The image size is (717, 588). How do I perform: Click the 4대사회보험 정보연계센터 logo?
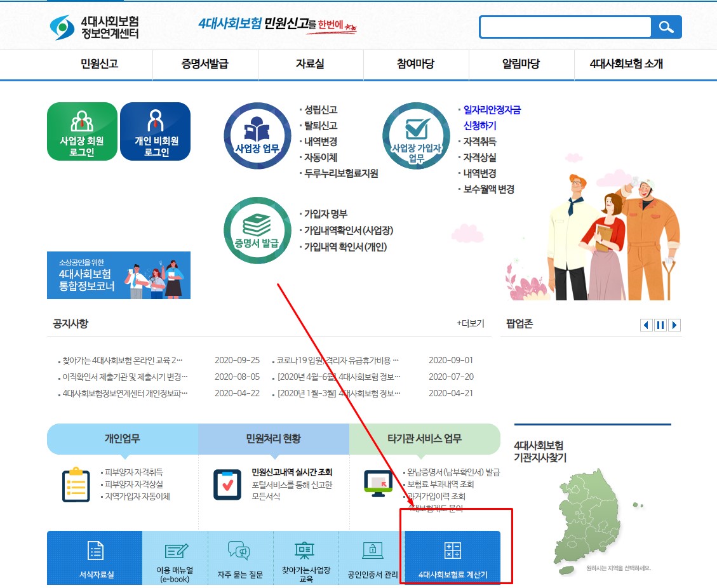click(x=94, y=27)
